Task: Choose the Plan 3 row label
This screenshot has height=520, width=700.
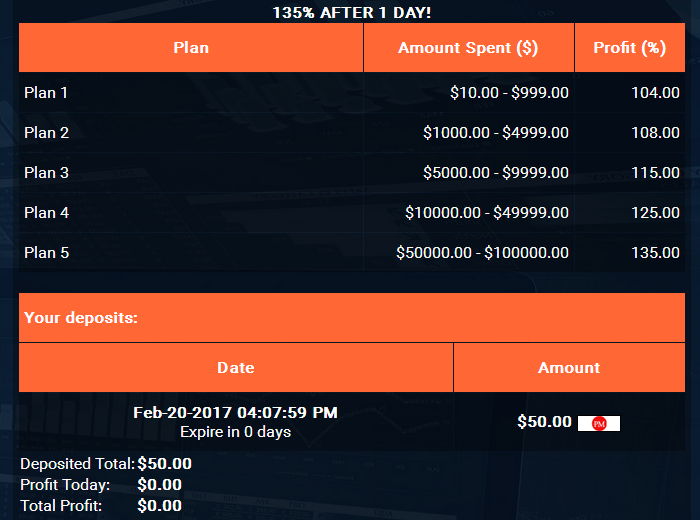Action: click(x=46, y=173)
